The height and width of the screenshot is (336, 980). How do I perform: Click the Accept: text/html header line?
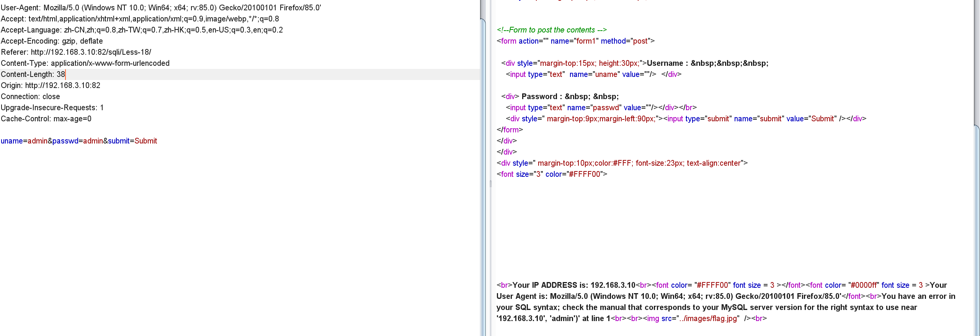click(140, 19)
